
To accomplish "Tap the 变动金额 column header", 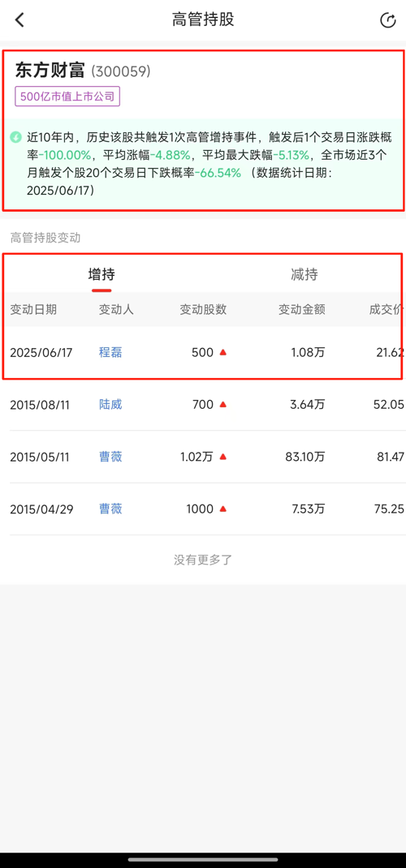I will coord(302,309).
